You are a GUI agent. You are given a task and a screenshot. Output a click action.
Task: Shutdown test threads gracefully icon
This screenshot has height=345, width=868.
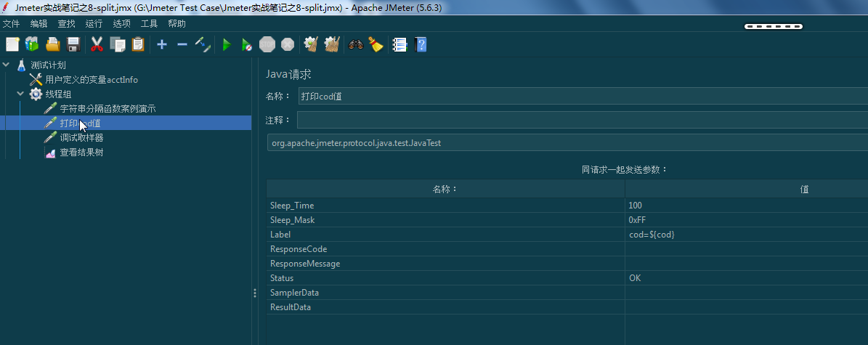(x=288, y=44)
